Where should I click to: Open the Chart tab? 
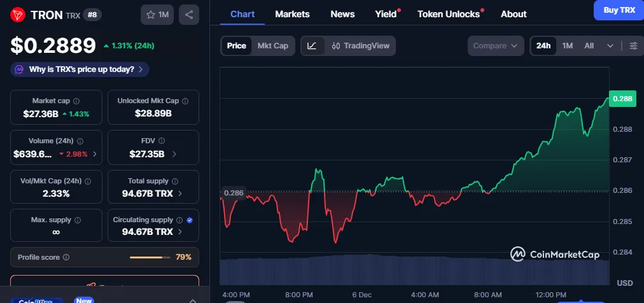click(x=242, y=14)
